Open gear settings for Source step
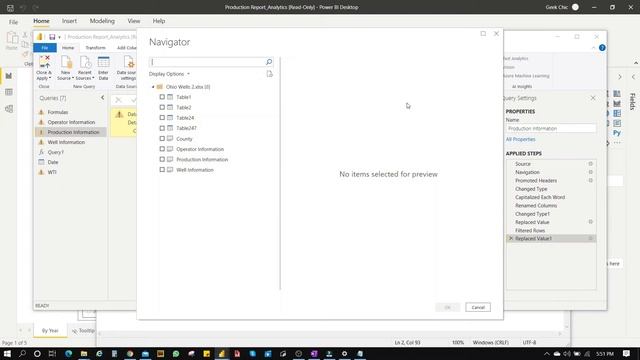The image size is (640, 360). pyautogui.click(x=591, y=164)
